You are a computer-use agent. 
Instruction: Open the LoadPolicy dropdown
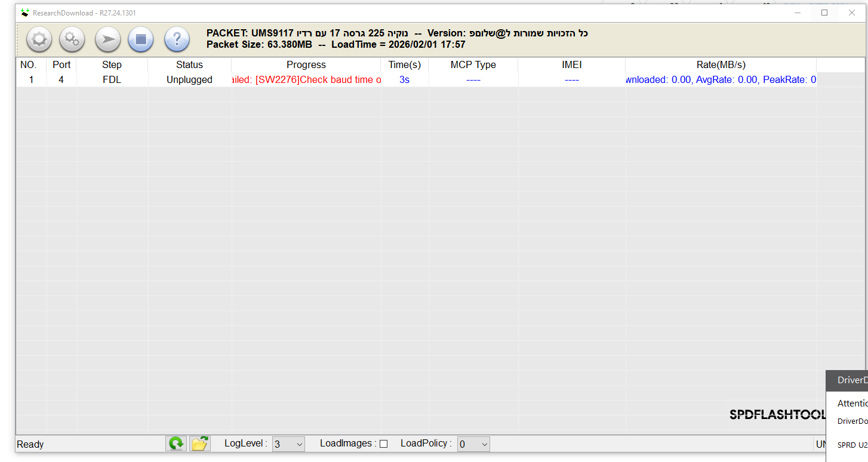474,444
